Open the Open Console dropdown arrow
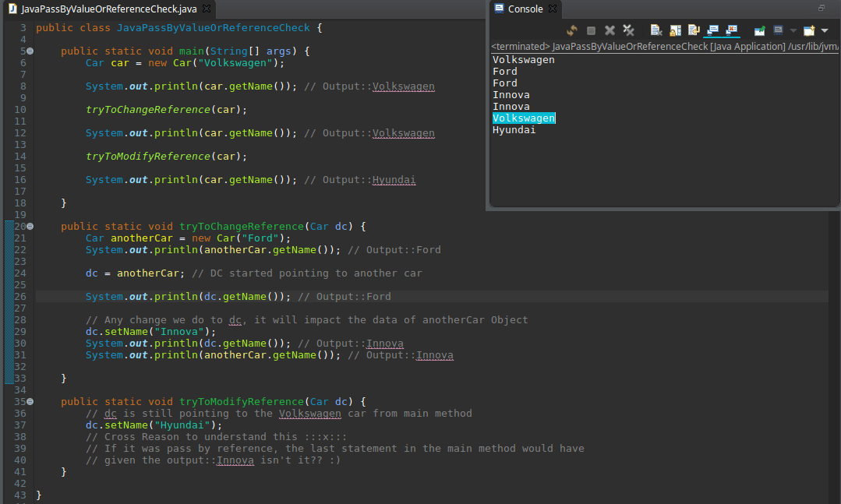 [824, 30]
